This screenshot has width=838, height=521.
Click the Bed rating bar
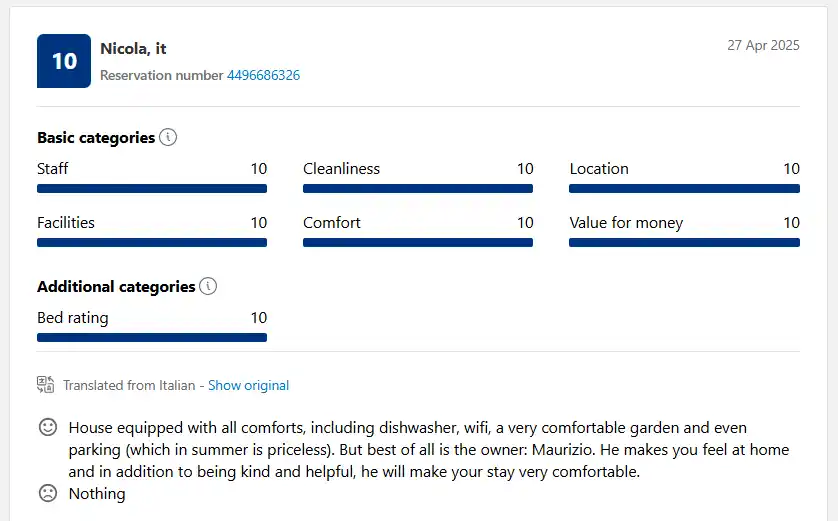coord(152,338)
